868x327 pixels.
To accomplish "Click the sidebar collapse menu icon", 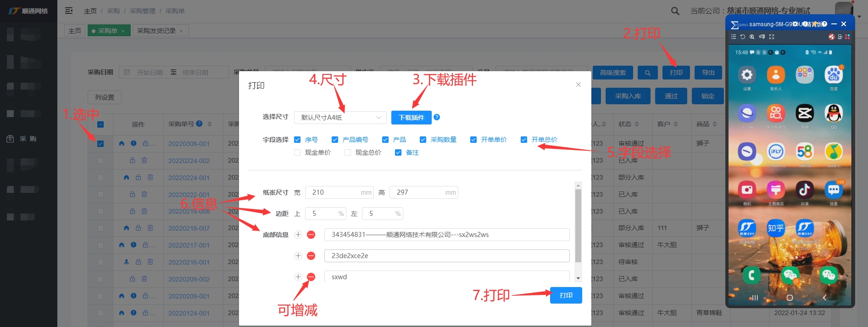I will (69, 11).
